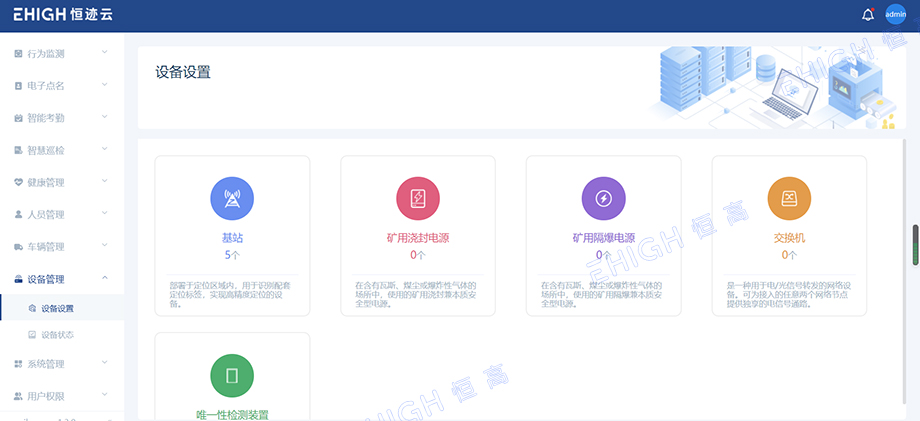This screenshot has height=421, width=920.
Task: Expand the 车辆管理 menu chevron
Action: point(105,246)
